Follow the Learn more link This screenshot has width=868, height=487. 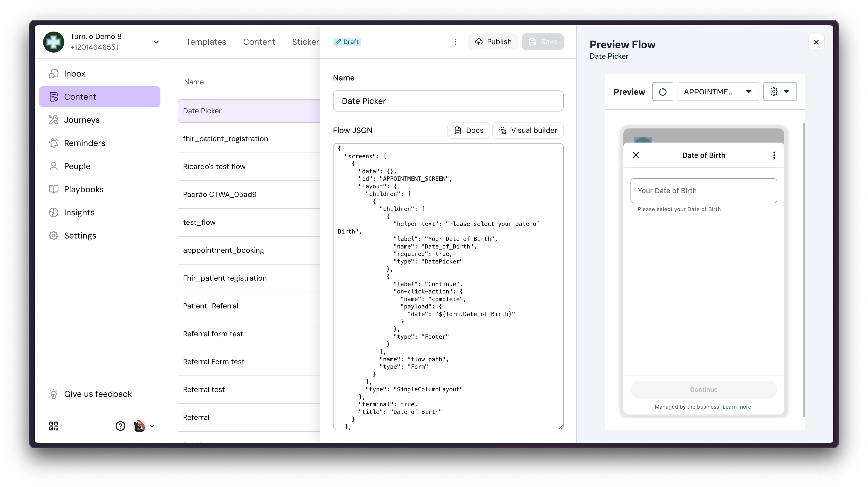736,407
